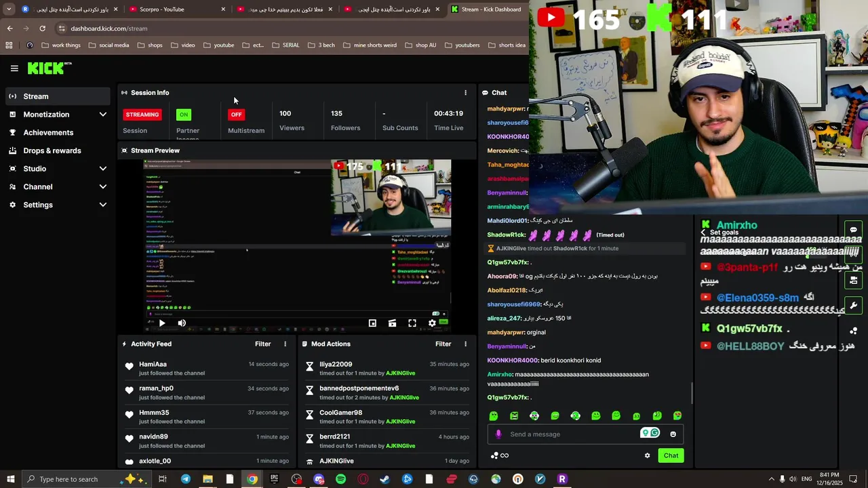Click the chat bubble icon on overlay

853,230
